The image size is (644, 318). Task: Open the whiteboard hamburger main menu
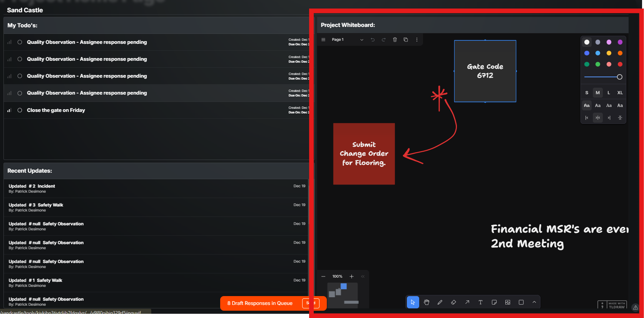[323, 40]
